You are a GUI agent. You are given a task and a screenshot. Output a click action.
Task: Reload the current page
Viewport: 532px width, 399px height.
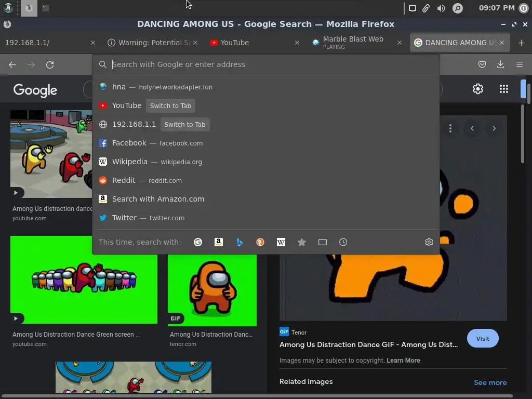(50, 64)
